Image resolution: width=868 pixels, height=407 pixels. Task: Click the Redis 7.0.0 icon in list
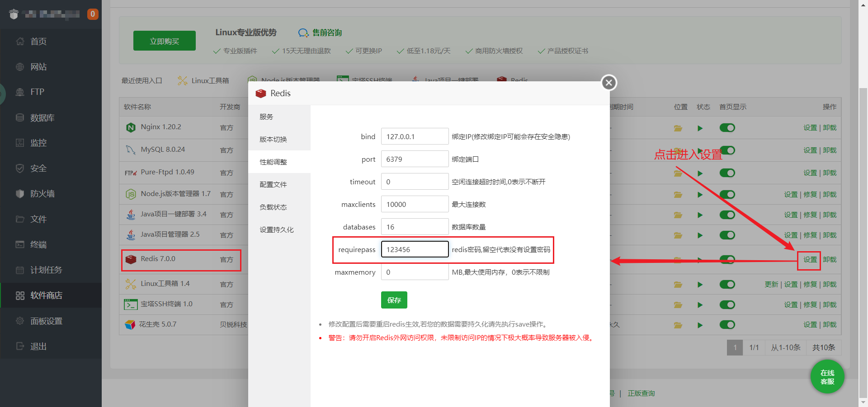131,259
